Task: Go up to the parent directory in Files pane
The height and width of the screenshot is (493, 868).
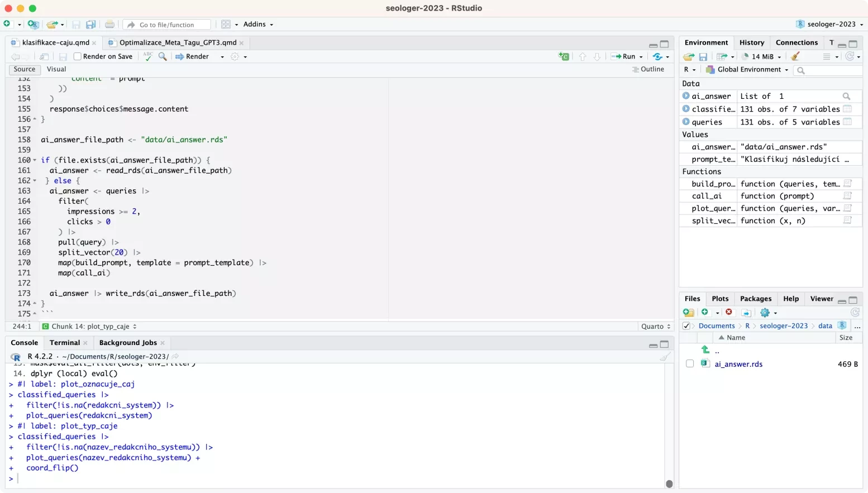Action: (x=705, y=350)
